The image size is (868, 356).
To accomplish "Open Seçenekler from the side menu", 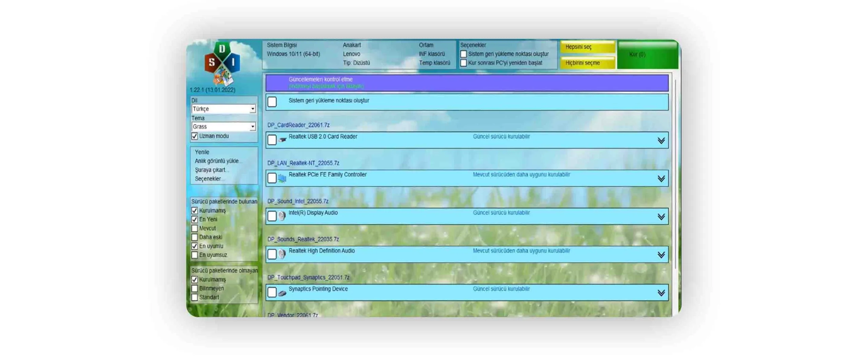I will [208, 179].
